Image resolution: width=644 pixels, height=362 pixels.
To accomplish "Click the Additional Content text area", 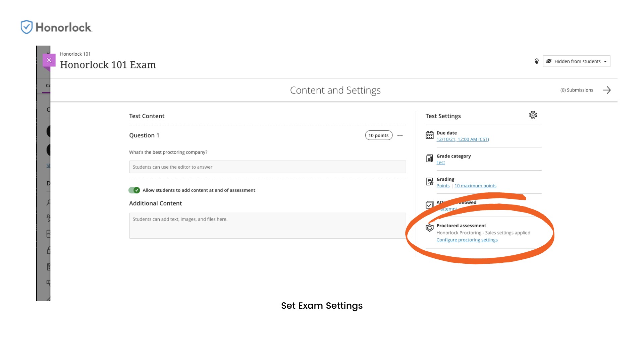I will point(267,226).
